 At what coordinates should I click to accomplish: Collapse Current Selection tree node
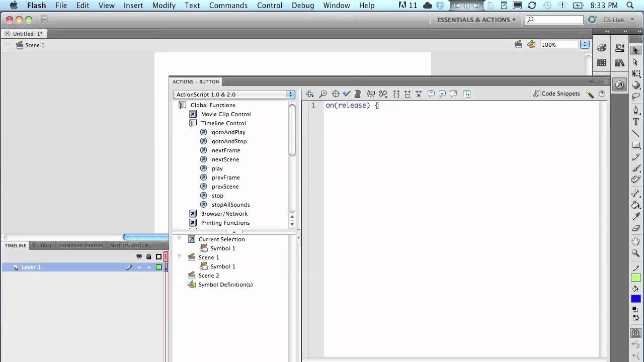click(179, 239)
